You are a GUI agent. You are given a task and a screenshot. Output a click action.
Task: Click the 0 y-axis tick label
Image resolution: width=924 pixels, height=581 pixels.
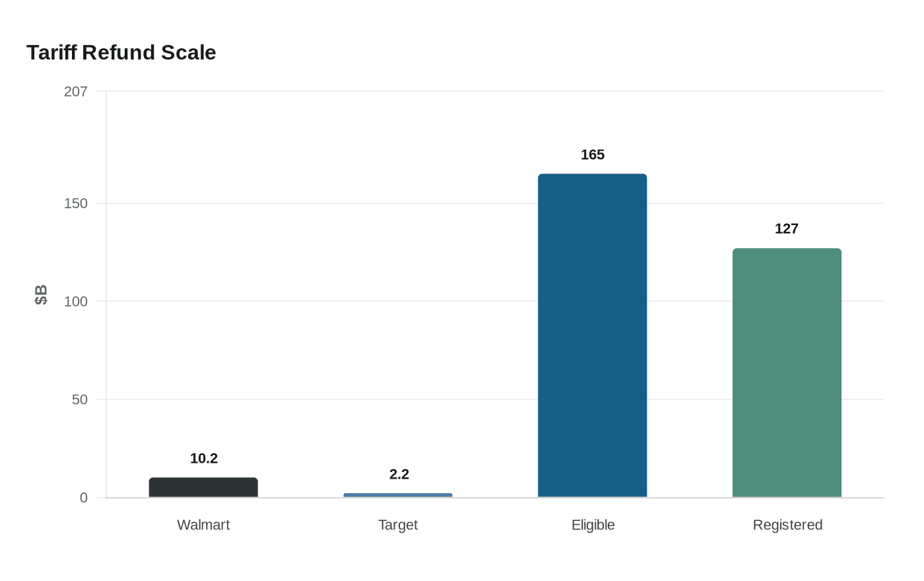pyautogui.click(x=84, y=498)
